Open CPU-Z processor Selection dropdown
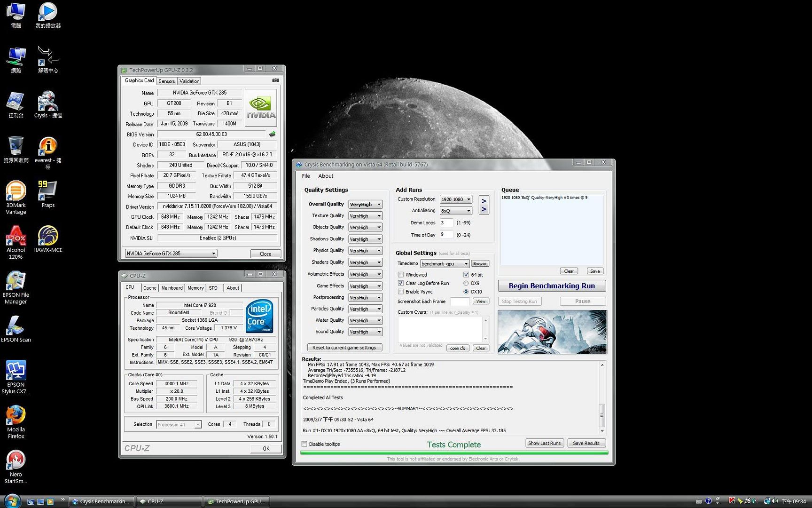This screenshot has width=812, height=508. click(179, 425)
